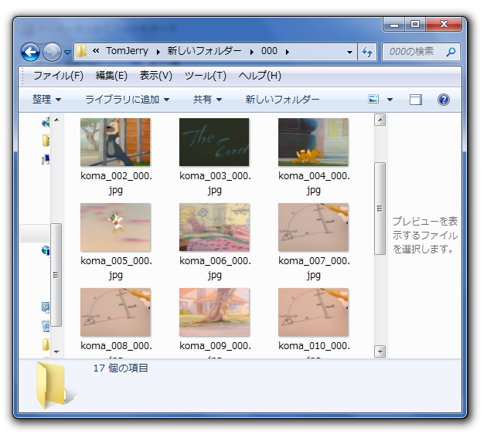This screenshot has height=448, width=487.
Task: Click the navigation pane scrollbar thumb
Action: tap(56, 274)
